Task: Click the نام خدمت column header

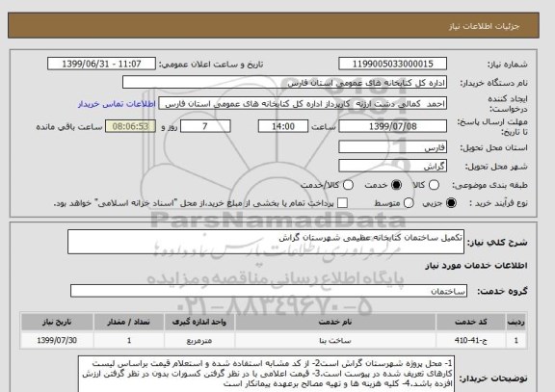Action: click(x=335, y=322)
